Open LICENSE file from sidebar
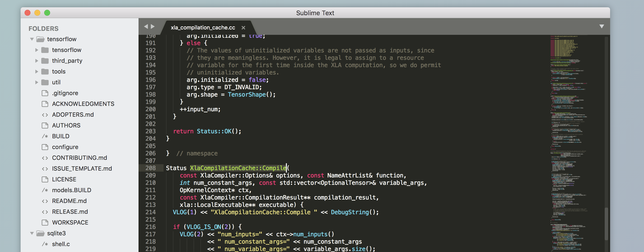This screenshot has height=252, width=644. click(64, 179)
